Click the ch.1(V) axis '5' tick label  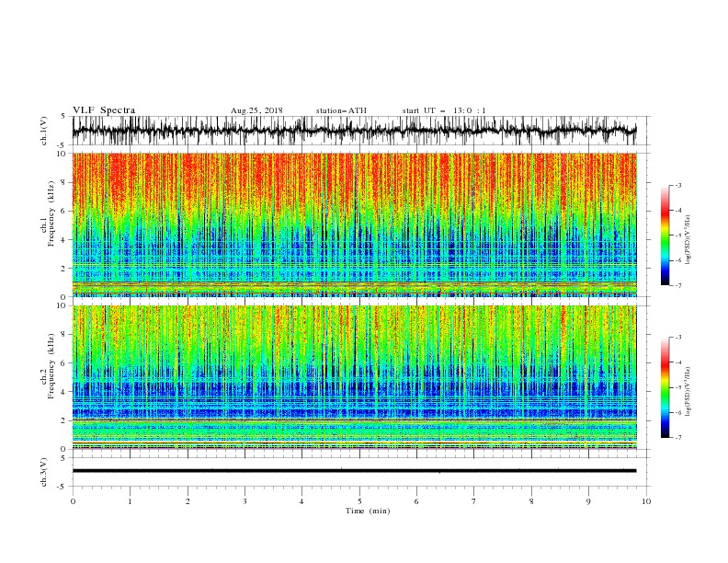(x=63, y=116)
